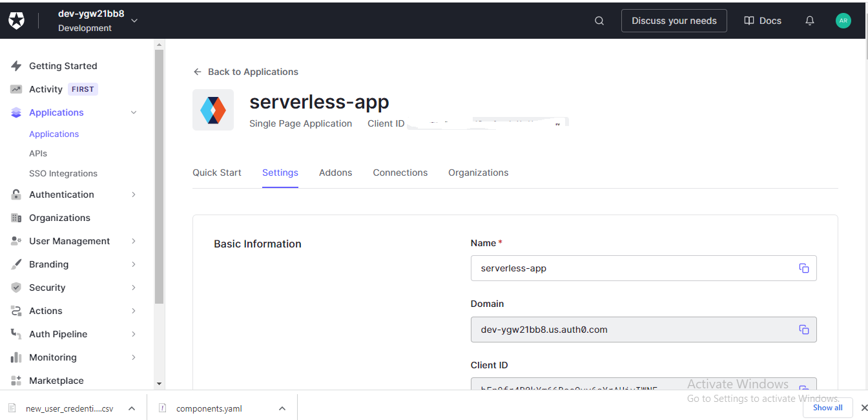
Task: Expand the User Management section chevron
Action: 134,241
